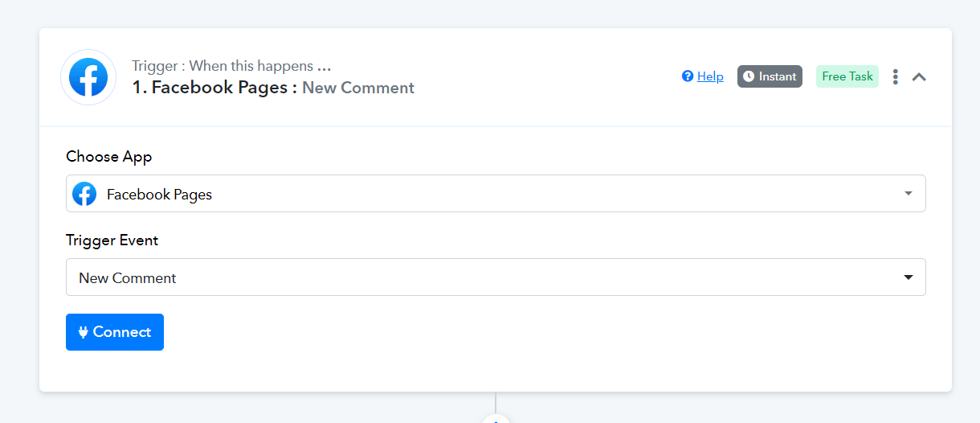Click the clock icon inside Instant badge
980x423 pixels.
pyautogui.click(x=749, y=76)
